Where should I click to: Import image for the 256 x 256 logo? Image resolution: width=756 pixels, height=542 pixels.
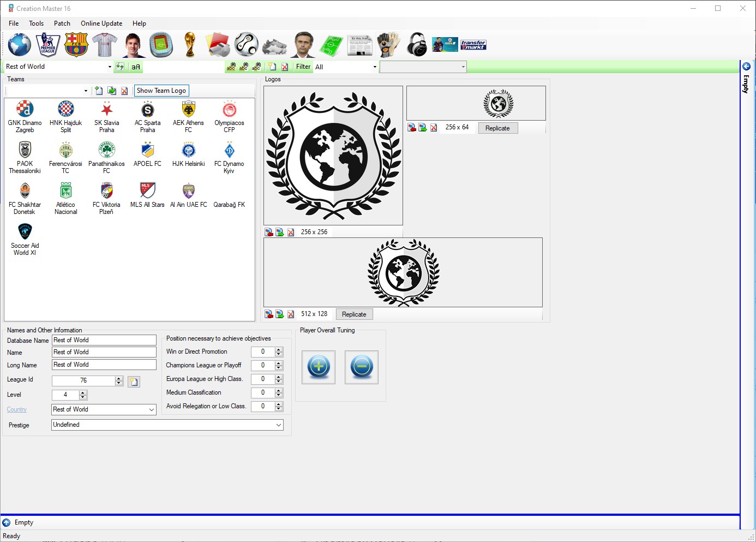(269, 232)
